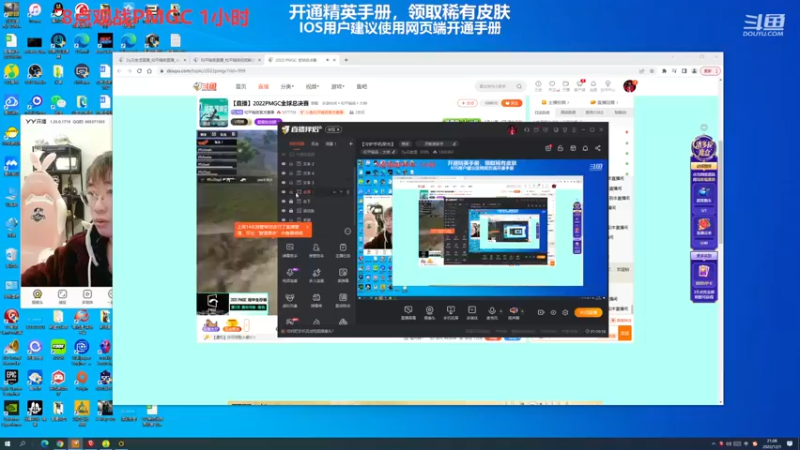Open speaker device dropdown arrow
This screenshot has height=450, width=800.
click(522, 311)
